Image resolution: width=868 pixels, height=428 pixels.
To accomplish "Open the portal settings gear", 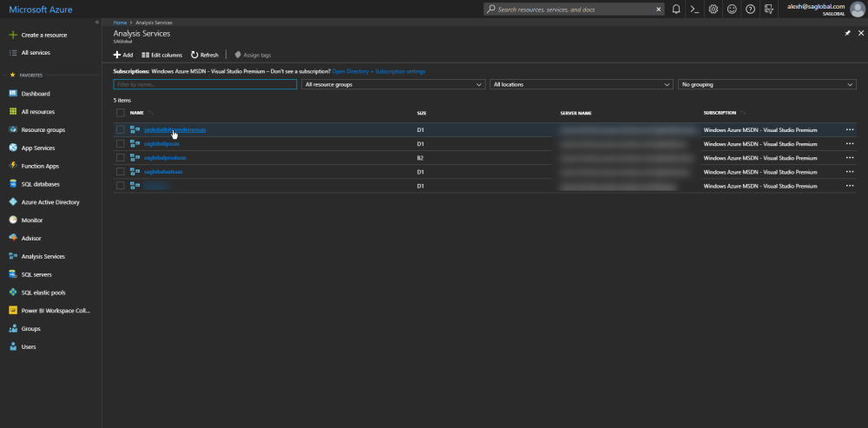I will [x=713, y=10].
